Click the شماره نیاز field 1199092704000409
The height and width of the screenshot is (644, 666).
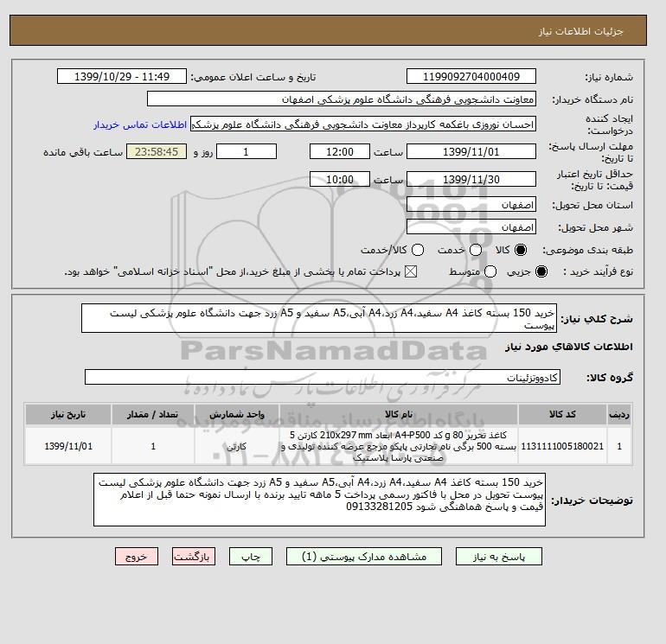click(x=471, y=76)
